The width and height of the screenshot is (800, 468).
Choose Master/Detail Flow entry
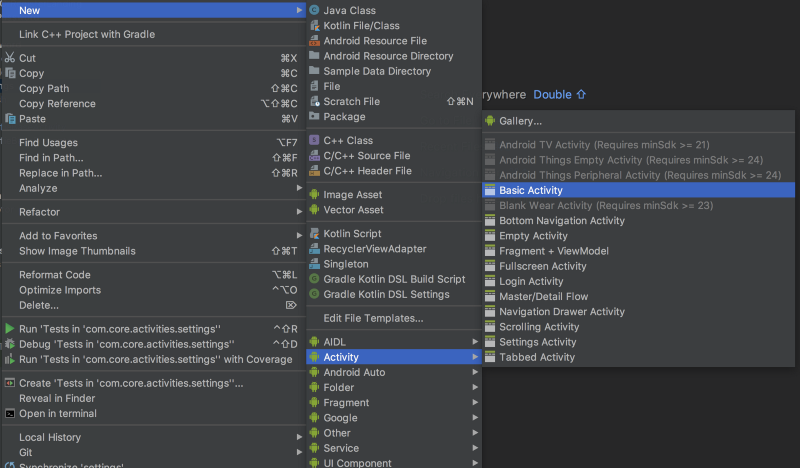638,297
